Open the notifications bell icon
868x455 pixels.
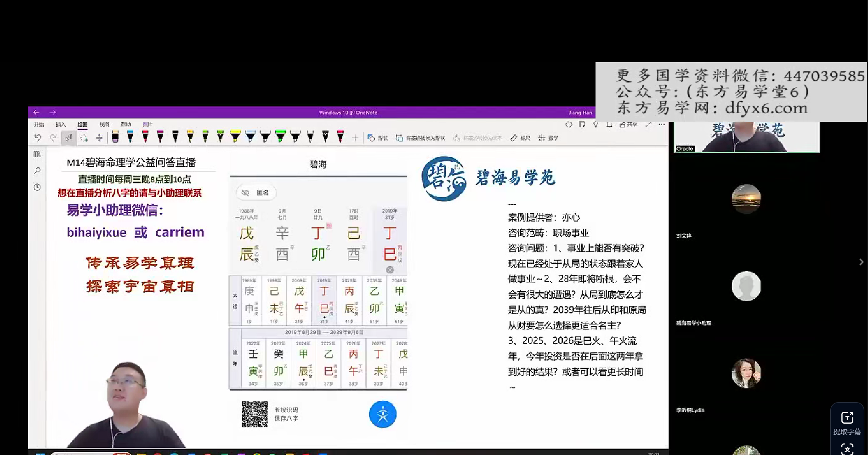(x=609, y=125)
